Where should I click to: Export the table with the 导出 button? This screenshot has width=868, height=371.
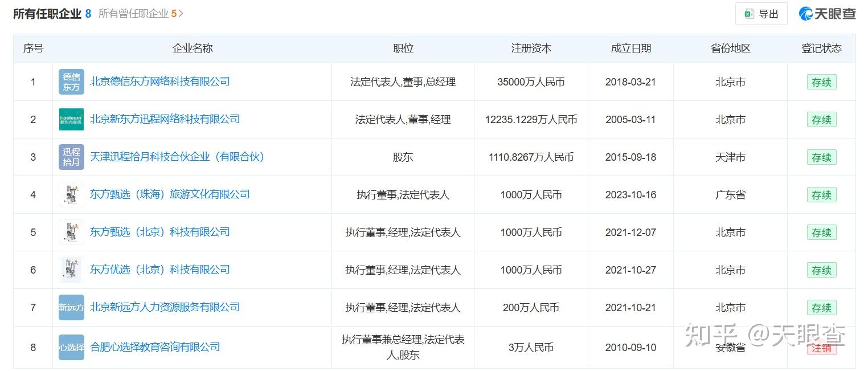pos(761,14)
